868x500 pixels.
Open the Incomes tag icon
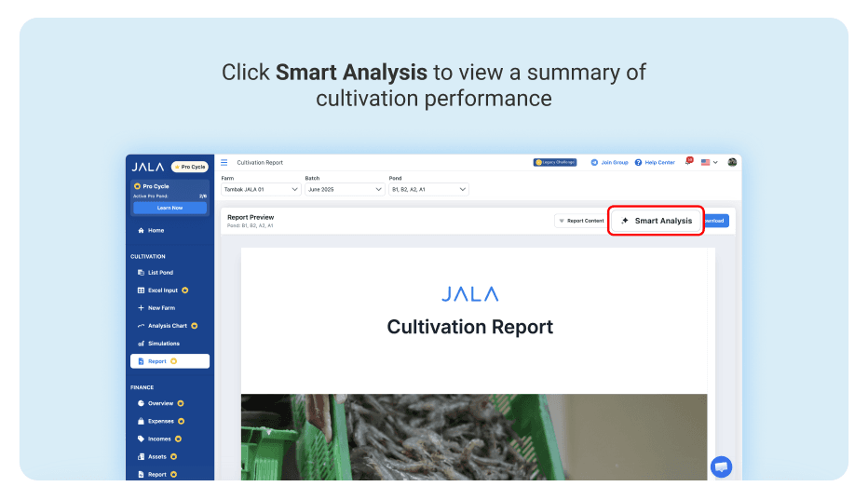[x=142, y=439]
